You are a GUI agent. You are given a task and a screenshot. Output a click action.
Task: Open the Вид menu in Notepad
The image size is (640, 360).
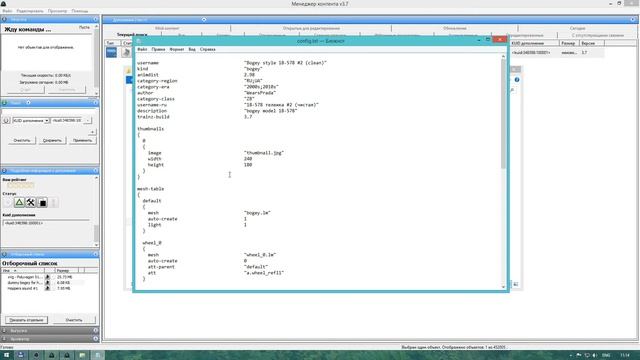click(192, 49)
